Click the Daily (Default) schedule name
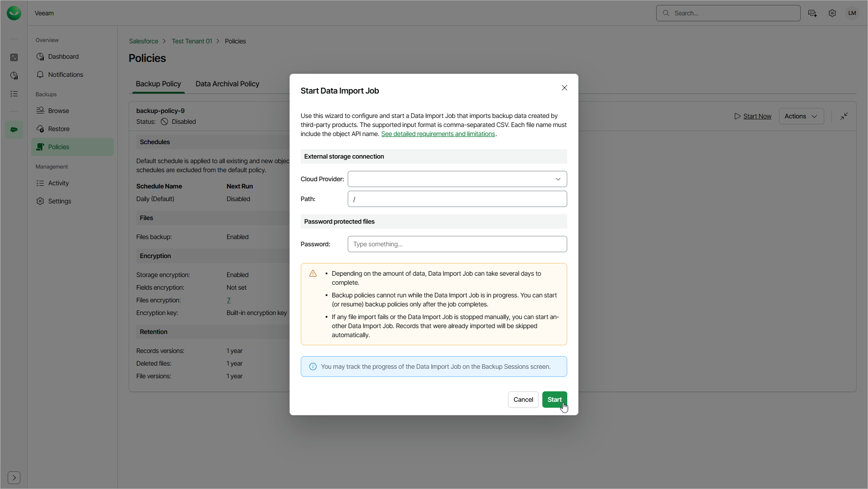 (155, 199)
